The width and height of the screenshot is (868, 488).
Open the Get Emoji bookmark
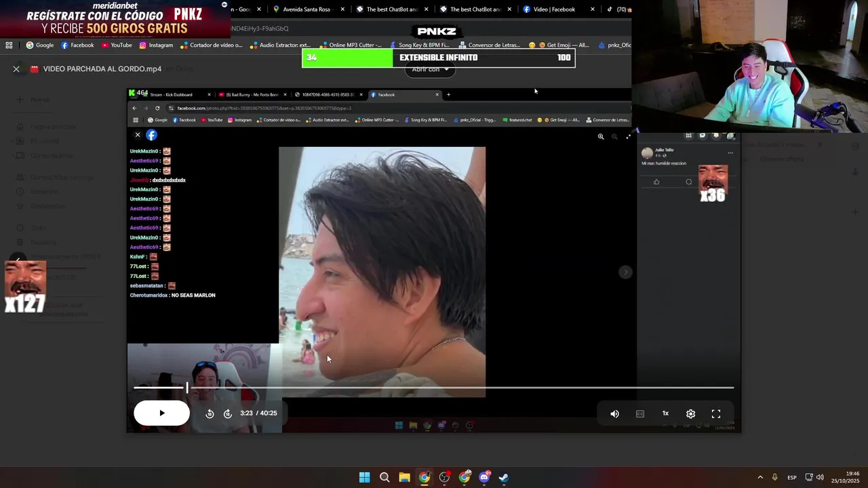559,45
